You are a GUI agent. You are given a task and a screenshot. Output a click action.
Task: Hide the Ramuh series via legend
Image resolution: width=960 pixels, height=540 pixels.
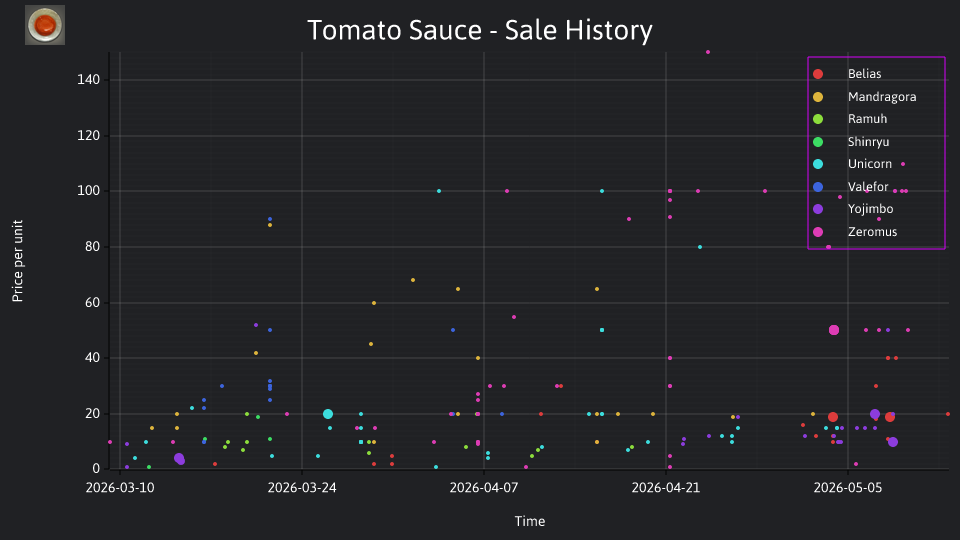(x=850, y=119)
